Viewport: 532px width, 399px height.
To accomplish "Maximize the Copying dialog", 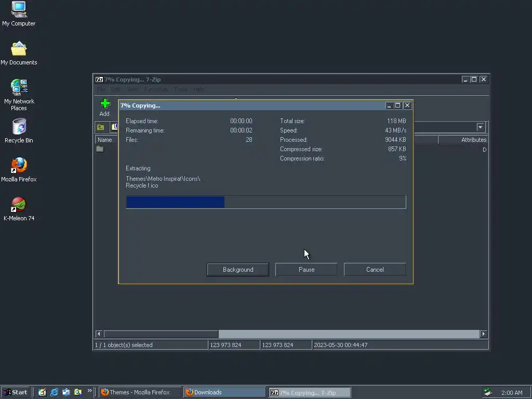I will click(x=397, y=105).
